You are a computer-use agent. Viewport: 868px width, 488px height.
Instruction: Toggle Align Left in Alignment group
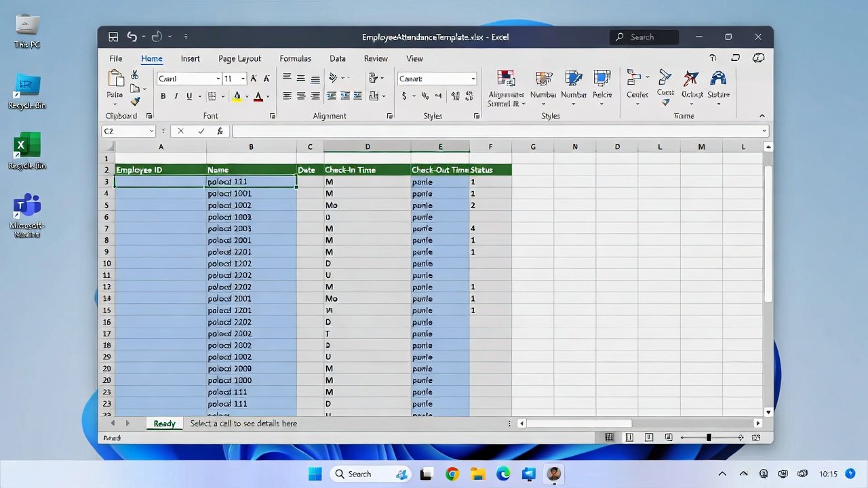point(287,96)
